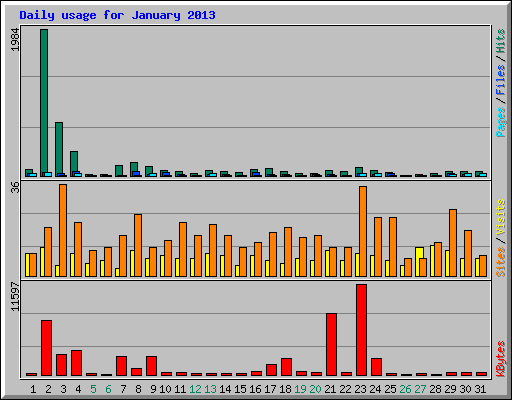Select the red KBytes bar for day 21
The height and width of the screenshot is (400, 512).
331,344
